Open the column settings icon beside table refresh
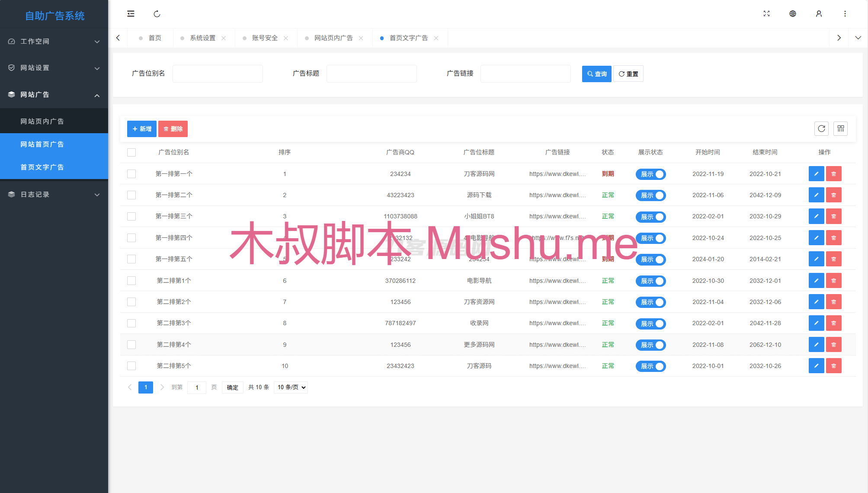The height and width of the screenshot is (493, 868). click(x=840, y=128)
